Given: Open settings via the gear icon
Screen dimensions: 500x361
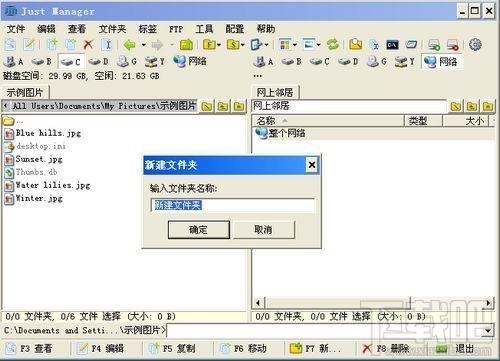Looking at the screenshot, I should point(475,44).
